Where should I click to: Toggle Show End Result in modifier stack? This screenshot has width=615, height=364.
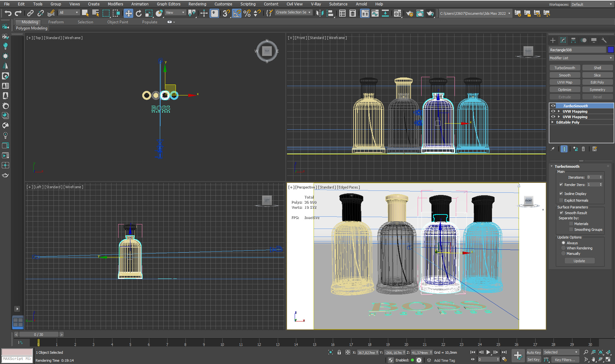coord(564,149)
